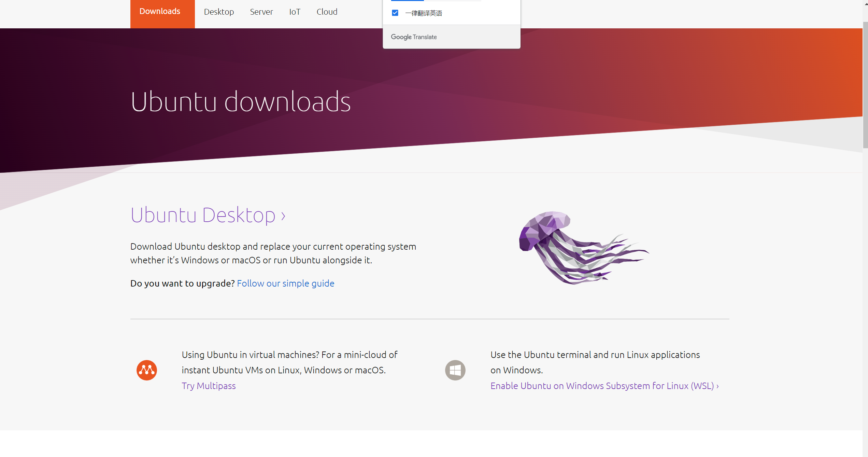The height and width of the screenshot is (457, 868).
Task: Click the scrollbar up arrow
Action: [865, 3]
